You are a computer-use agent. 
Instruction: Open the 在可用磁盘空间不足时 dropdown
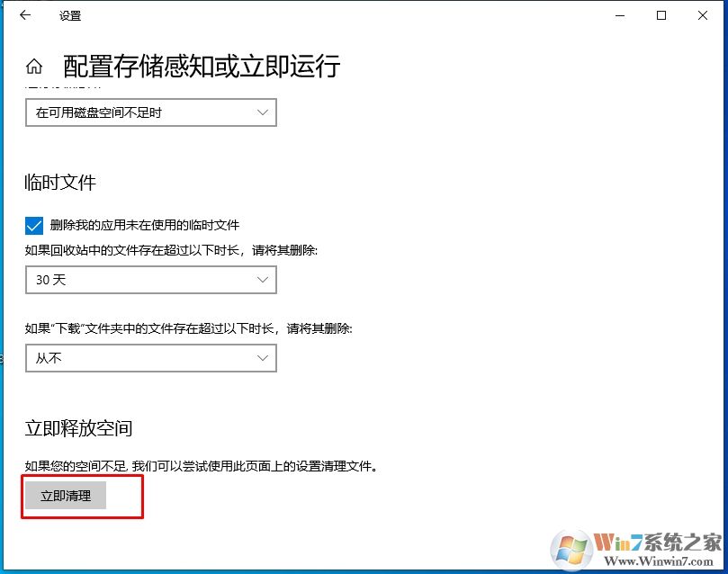click(x=150, y=112)
